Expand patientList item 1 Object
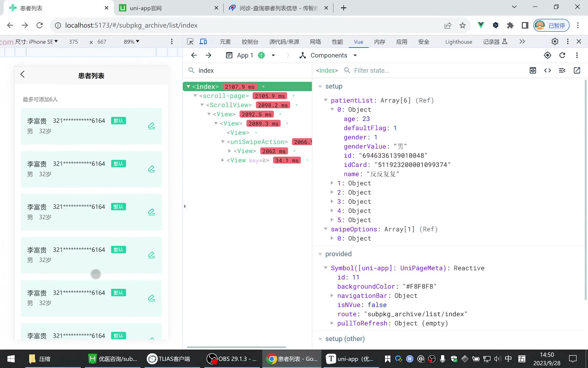Image resolution: width=588 pixels, height=368 pixels. [x=332, y=183]
